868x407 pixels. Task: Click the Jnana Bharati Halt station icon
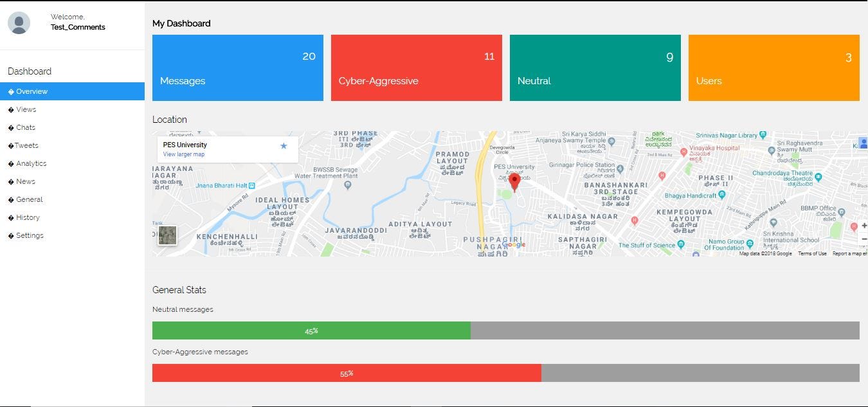point(251,186)
